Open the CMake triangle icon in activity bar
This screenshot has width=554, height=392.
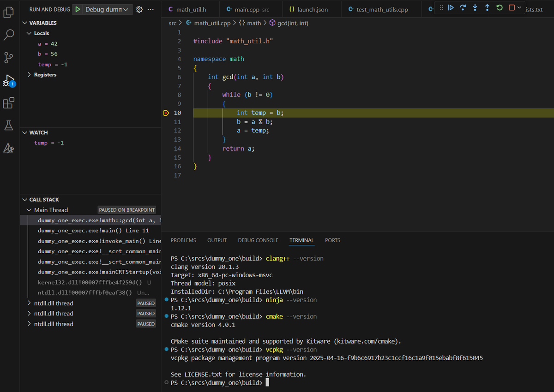pos(9,148)
